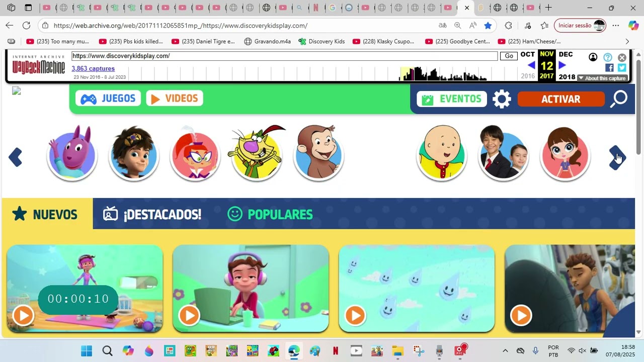Select DEC month in Wayback toolbar
The height and width of the screenshot is (362, 644).
[x=566, y=54]
